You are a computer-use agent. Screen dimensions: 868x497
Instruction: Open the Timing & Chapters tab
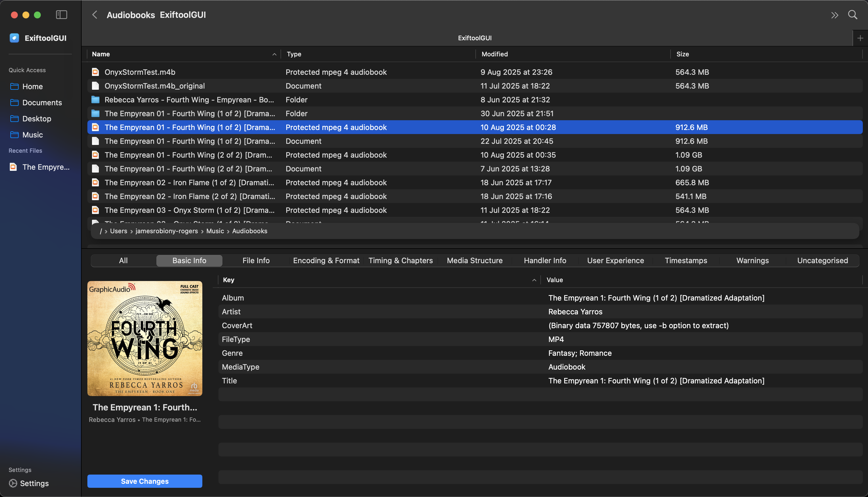pos(400,261)
